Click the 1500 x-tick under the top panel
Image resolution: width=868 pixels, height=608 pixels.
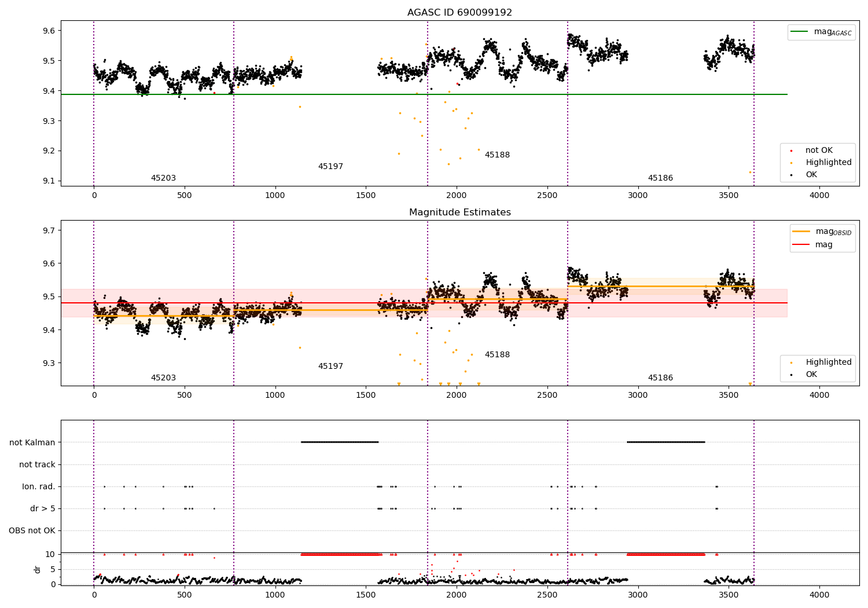pyautogui.click(x=366, y=195)
